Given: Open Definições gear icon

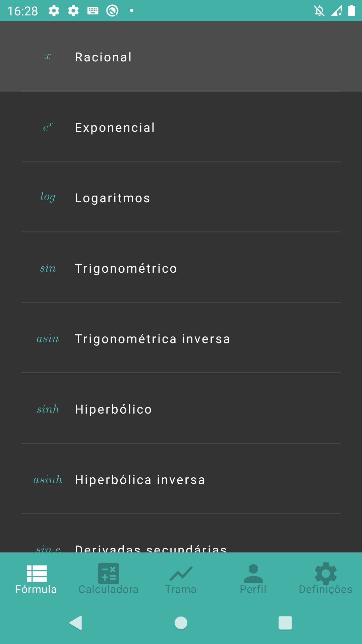Looking at the screenshot, I should [x=325, y=573].
